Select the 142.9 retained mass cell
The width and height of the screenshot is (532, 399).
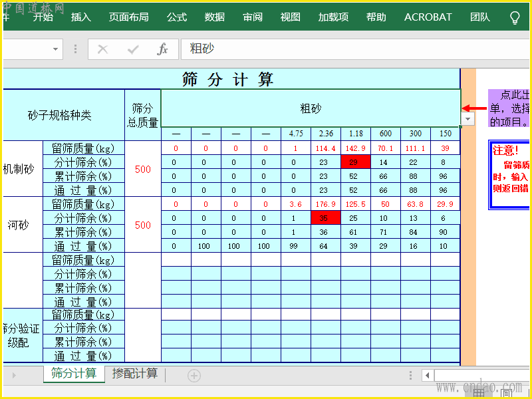tap(356, 148)
